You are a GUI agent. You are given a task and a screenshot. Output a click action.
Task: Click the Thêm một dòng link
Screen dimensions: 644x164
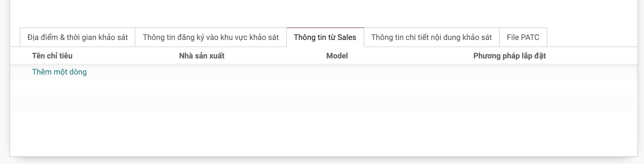click(x=59, y=72)
